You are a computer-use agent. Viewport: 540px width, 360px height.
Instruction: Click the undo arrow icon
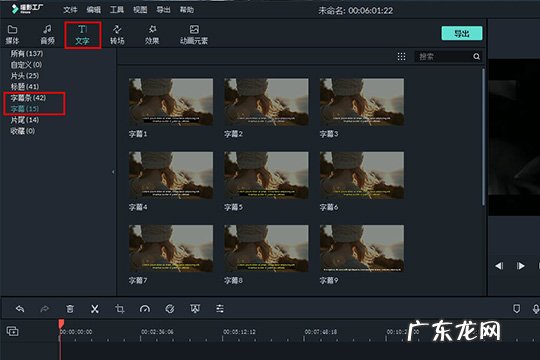20,309
